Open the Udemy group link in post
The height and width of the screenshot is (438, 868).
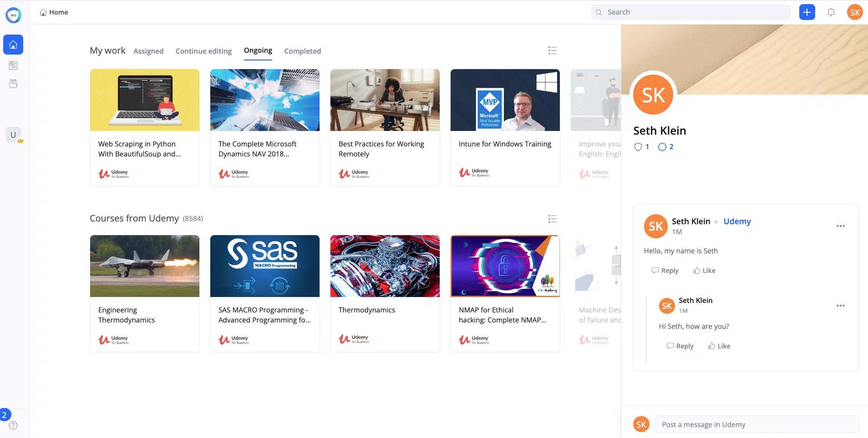(737, 222)
